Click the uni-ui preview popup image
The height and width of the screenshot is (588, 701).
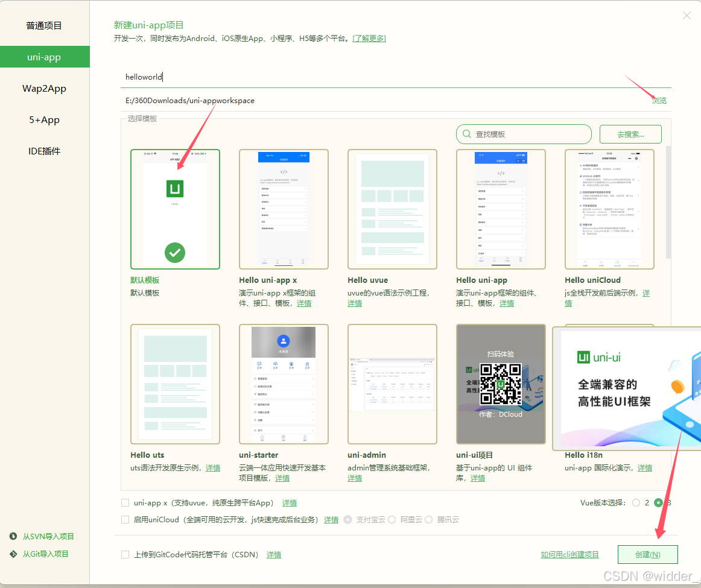coord(627,389)
